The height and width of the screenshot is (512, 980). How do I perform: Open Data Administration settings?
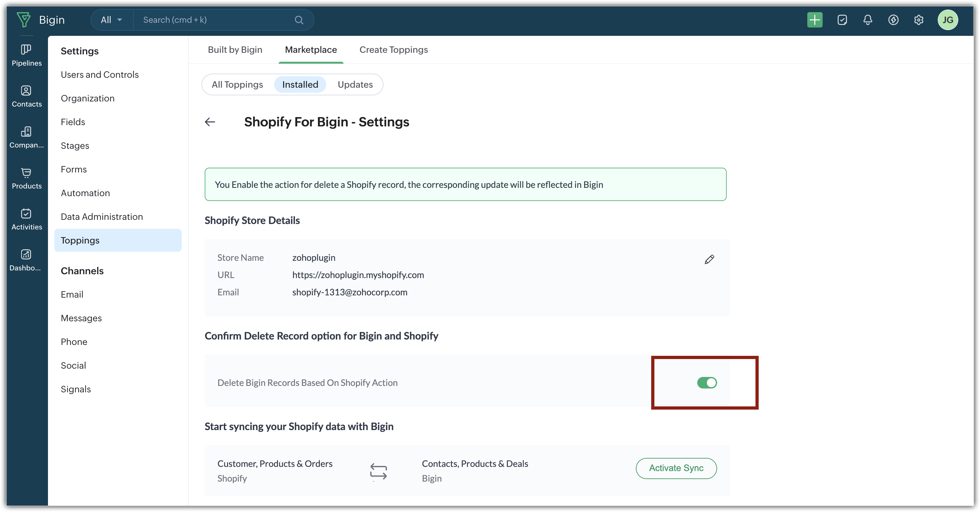click(102, 217)
